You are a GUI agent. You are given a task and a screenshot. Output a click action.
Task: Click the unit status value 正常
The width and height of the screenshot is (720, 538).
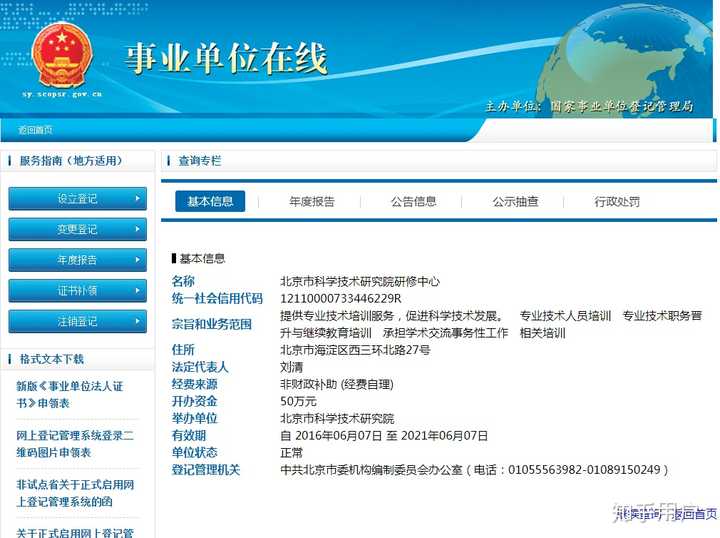tap(292, 453)
